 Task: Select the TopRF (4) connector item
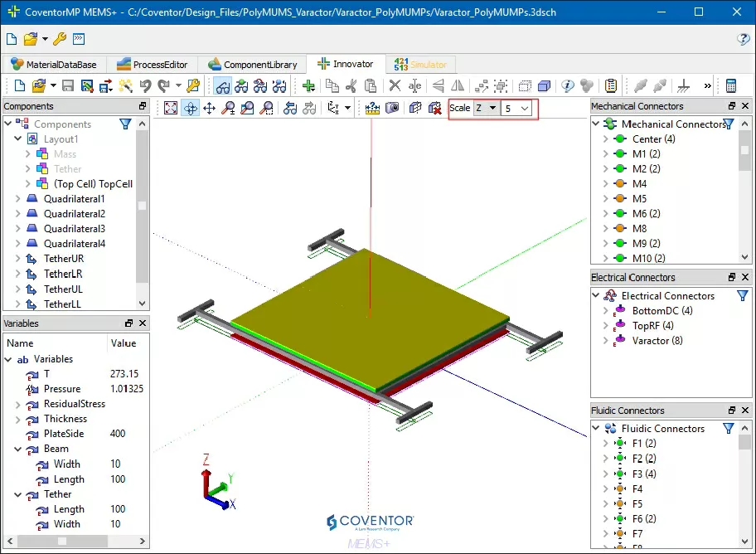pyautogui.click(x=653, y=326)
